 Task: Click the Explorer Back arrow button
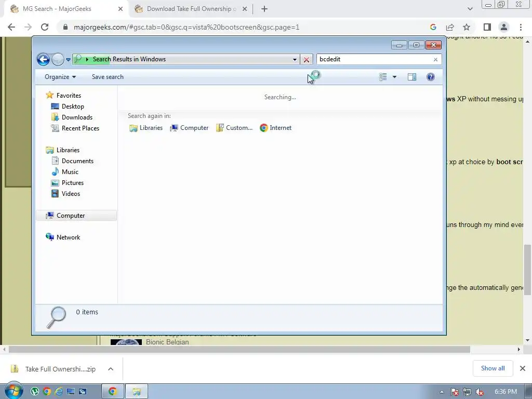pos(44,59)
